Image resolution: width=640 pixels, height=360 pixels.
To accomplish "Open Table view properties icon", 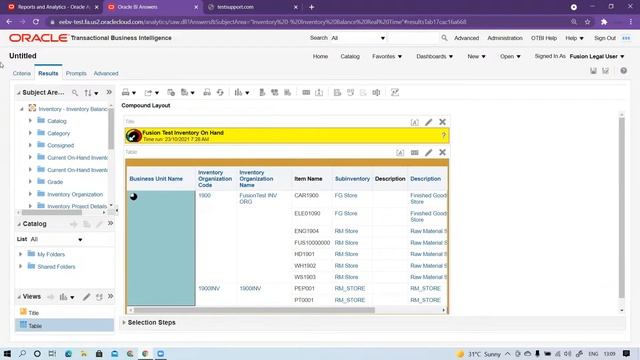I will [x=415, y=152].
